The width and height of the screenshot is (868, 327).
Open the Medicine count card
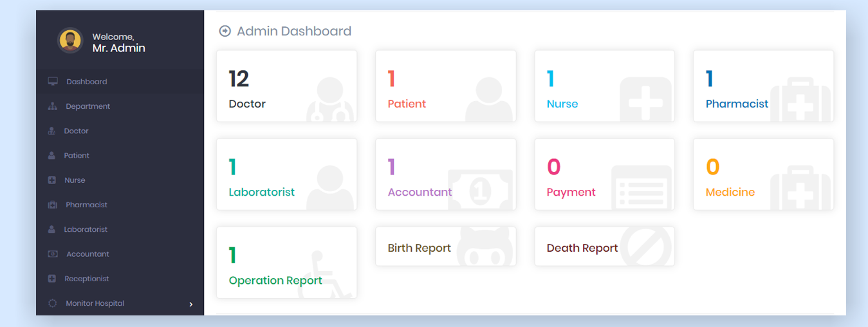(763, 174)
